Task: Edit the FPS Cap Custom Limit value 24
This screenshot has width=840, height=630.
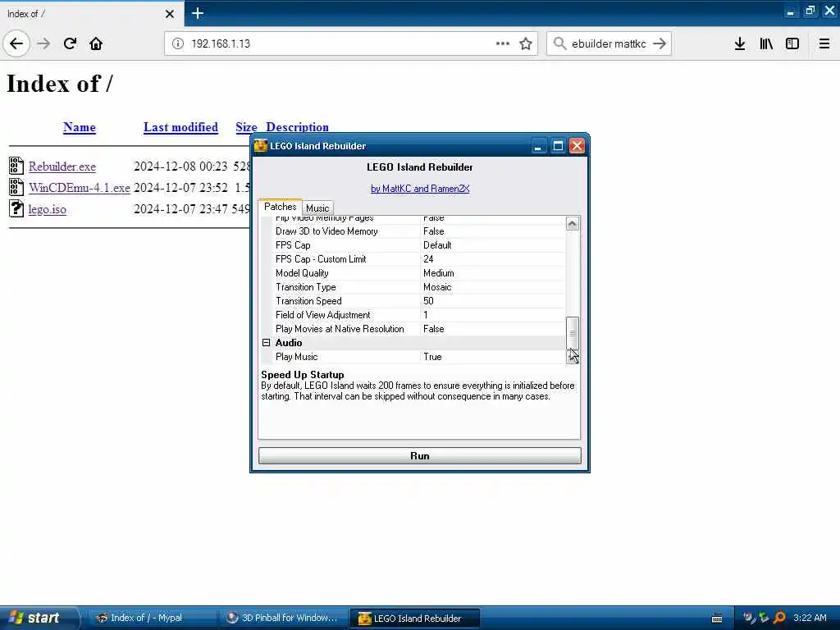Action: 493,258
